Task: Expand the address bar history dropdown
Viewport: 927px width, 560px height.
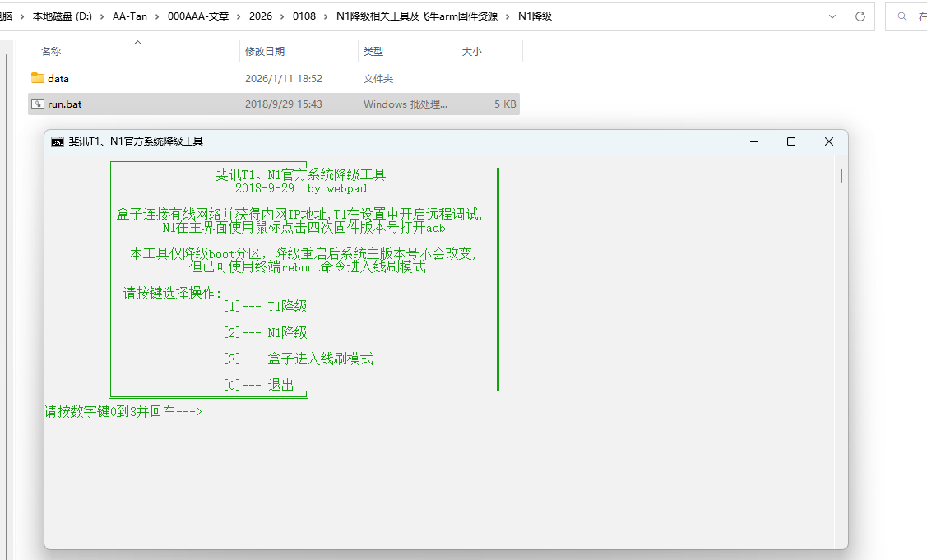Action: pos(833,16)
